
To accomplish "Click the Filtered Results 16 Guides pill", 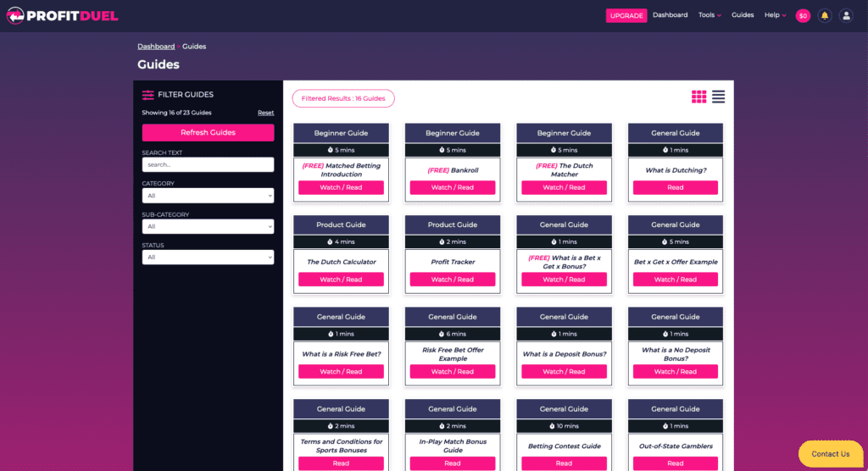I will tap(343, 98).
